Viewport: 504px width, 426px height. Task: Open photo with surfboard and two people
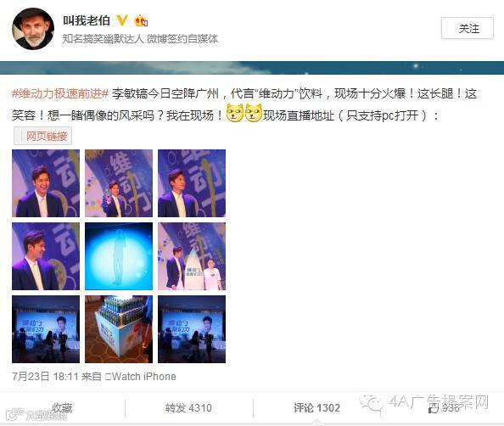coord(192,256)
